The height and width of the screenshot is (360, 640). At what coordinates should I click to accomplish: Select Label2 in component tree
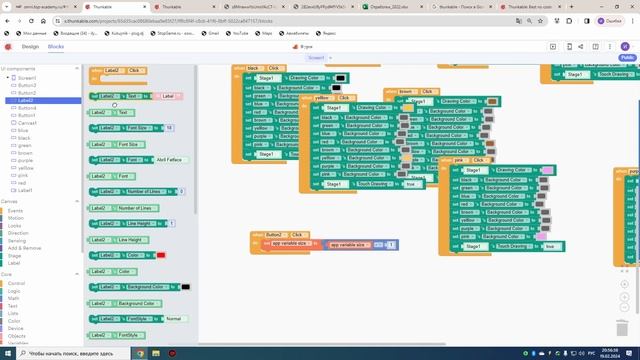click(x=43, y=100)
